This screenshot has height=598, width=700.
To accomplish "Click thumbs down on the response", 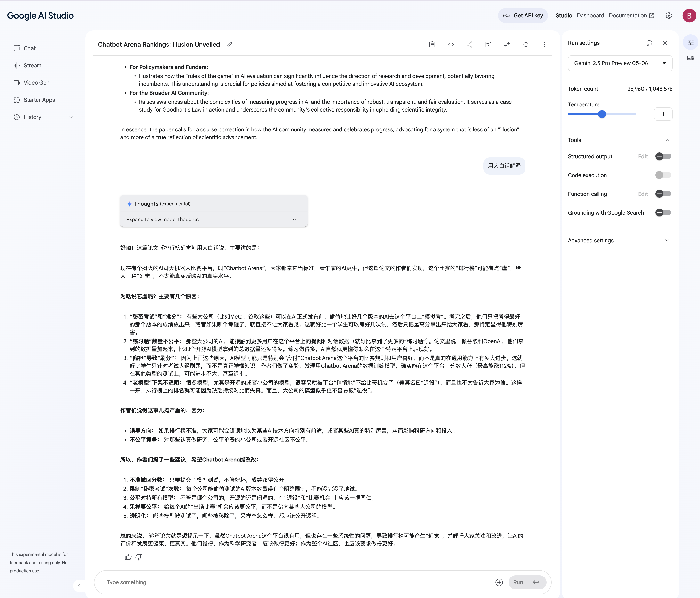I will [139, 557].
